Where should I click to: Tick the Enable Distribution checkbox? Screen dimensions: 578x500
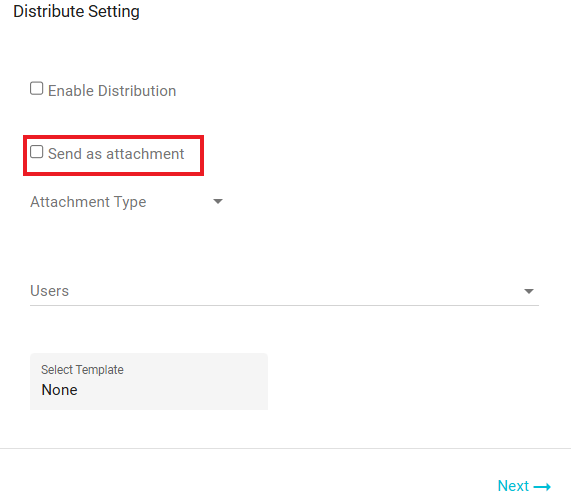[36, 88]
